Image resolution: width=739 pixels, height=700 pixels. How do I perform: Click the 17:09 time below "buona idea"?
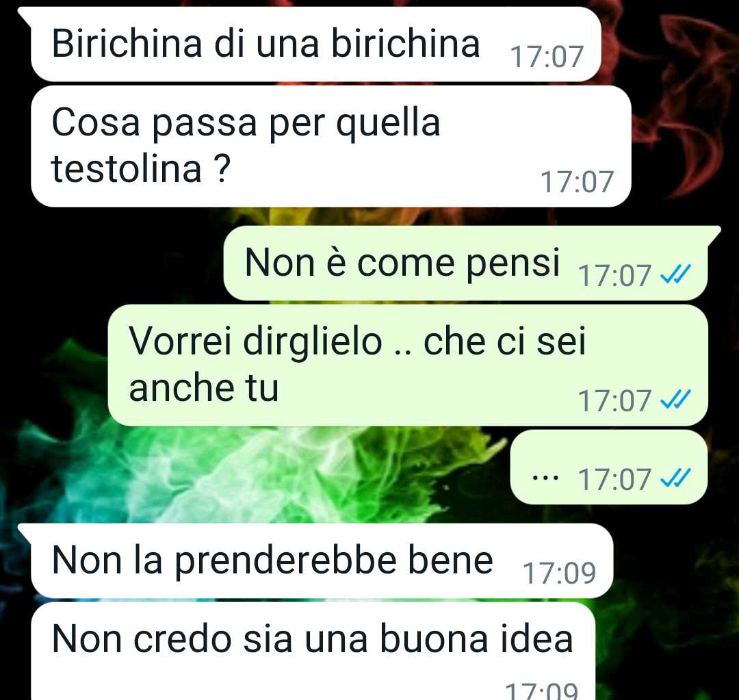tap(541, 690)
